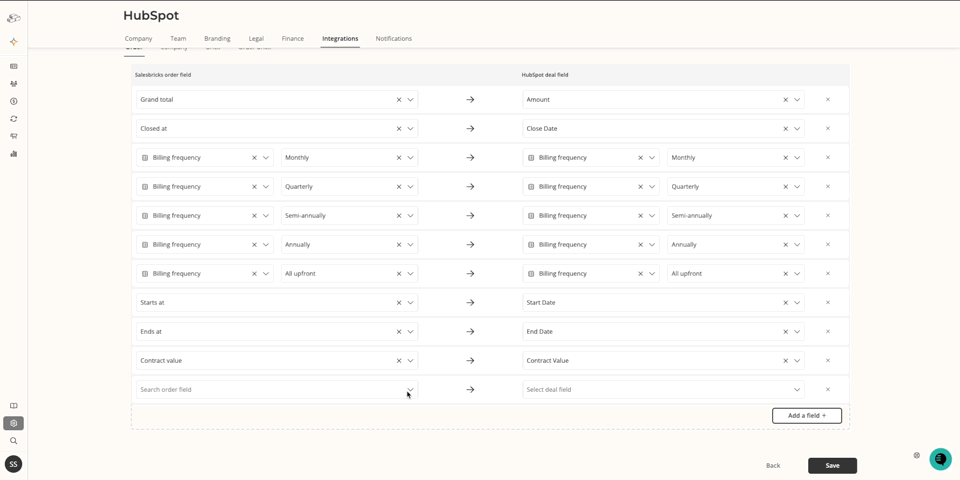Click the Ends at order field box
Viewport: 960px width, 480px height.
tap(277, 331)
